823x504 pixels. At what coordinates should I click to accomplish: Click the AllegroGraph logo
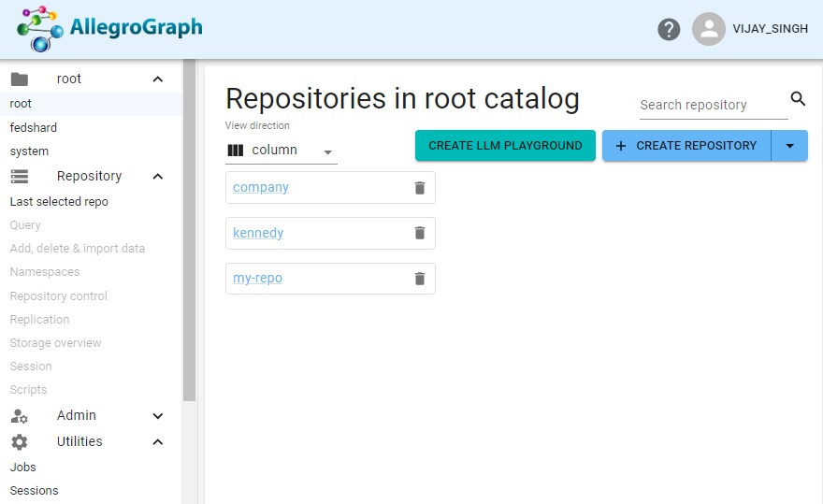point(109,29)
